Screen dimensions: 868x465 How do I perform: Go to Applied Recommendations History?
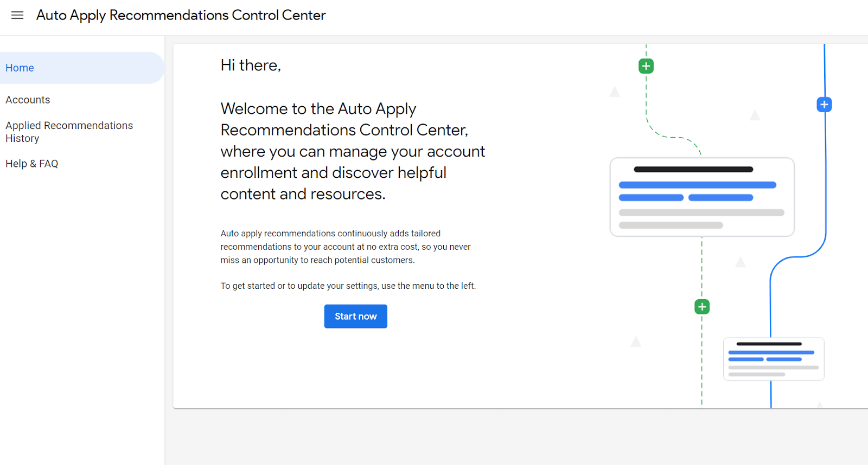click(69, 132)
